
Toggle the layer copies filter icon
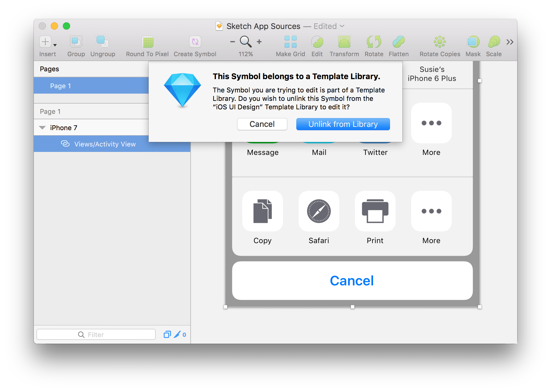coord(167,334)
